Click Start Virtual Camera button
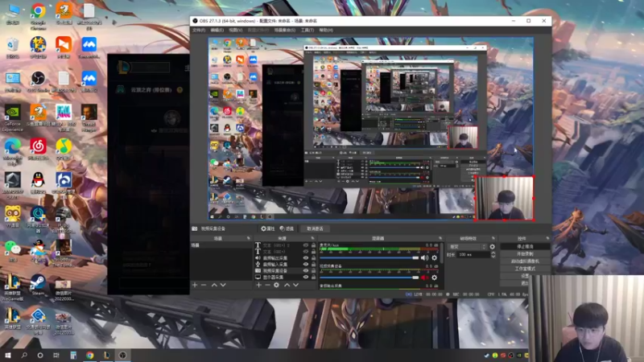The height and width of the screenshot is (362, 644). pos(525,261)
